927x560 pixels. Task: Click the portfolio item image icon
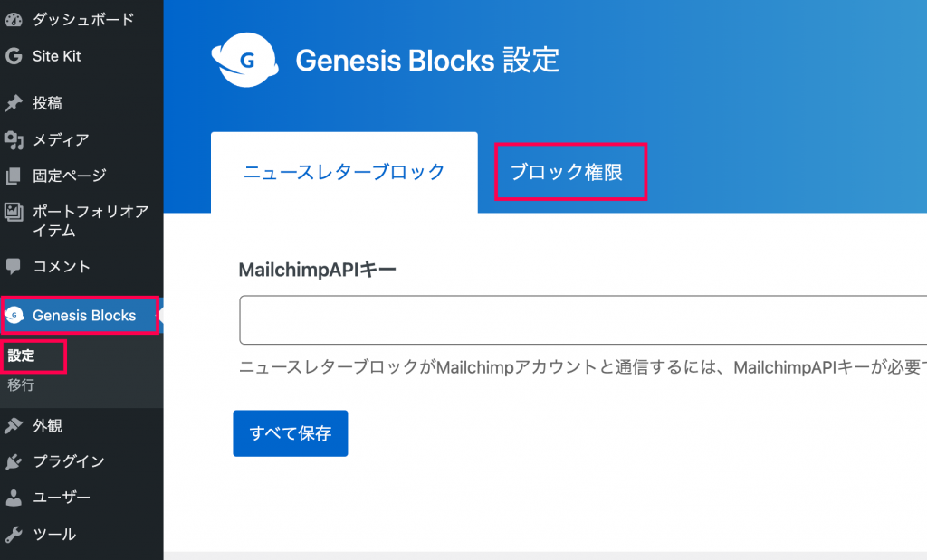click(14, 212)
